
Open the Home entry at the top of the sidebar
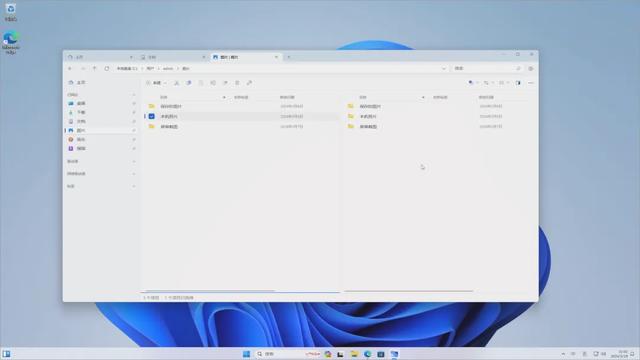coord(78,82)
